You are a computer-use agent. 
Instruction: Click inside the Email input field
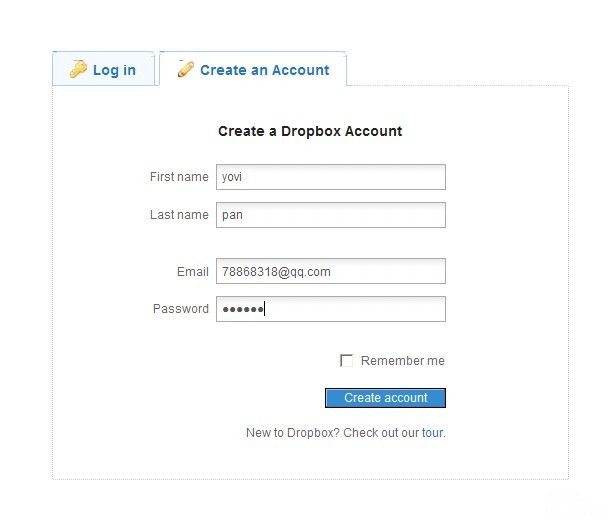click(331, 271)
